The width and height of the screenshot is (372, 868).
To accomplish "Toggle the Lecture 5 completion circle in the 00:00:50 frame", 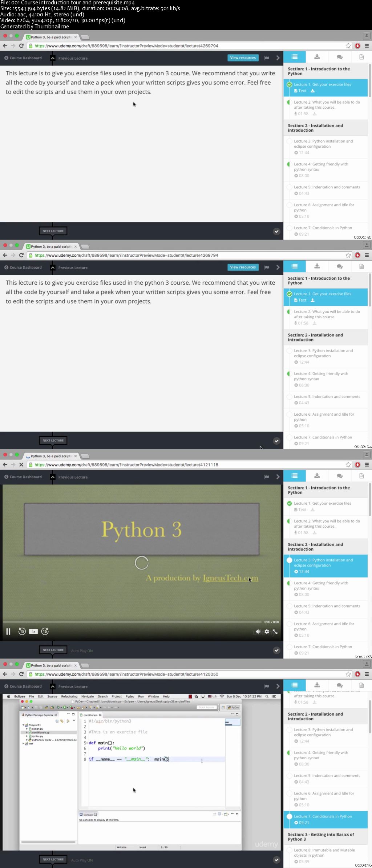I will tap(289, 187).
